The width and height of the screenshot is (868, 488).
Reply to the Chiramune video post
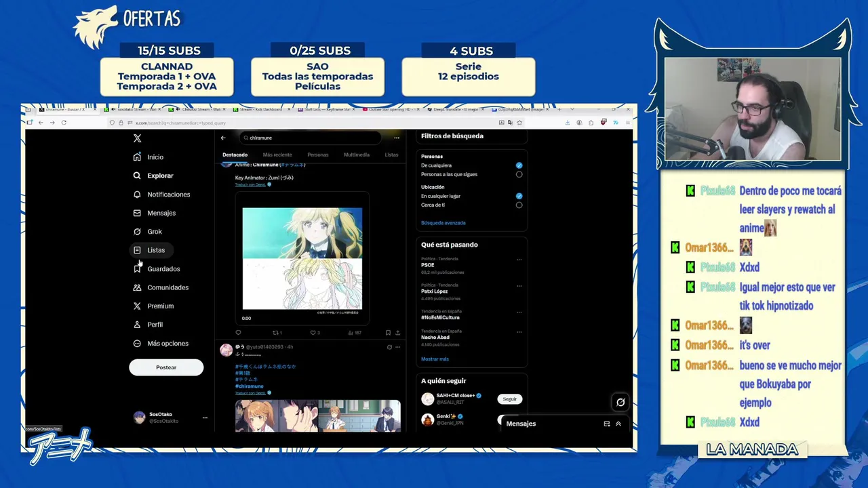pos(238,333)
